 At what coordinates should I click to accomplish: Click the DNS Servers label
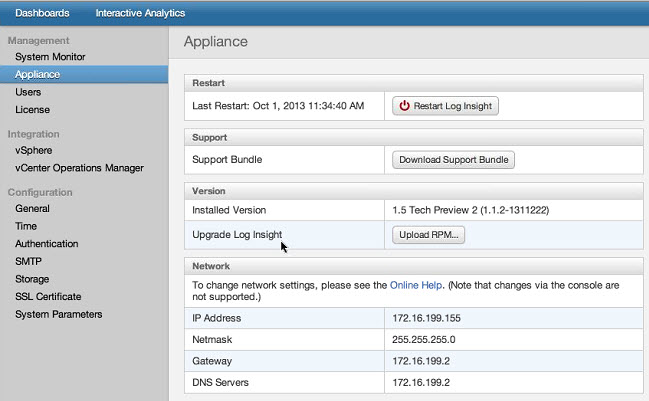pyautogui.click(x=220, y=382)
